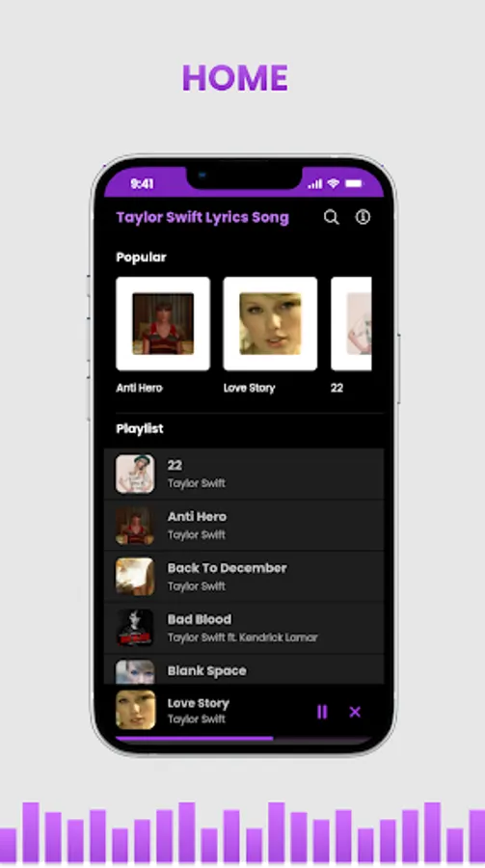Seek using the purple playback progress bar

click(244, 739)
